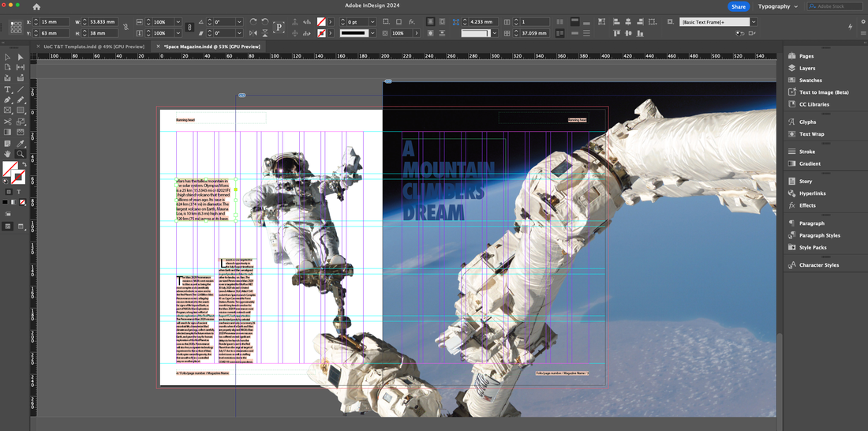
Task: Select the Selection tool arrow
Action: click(x=8, y=57)
